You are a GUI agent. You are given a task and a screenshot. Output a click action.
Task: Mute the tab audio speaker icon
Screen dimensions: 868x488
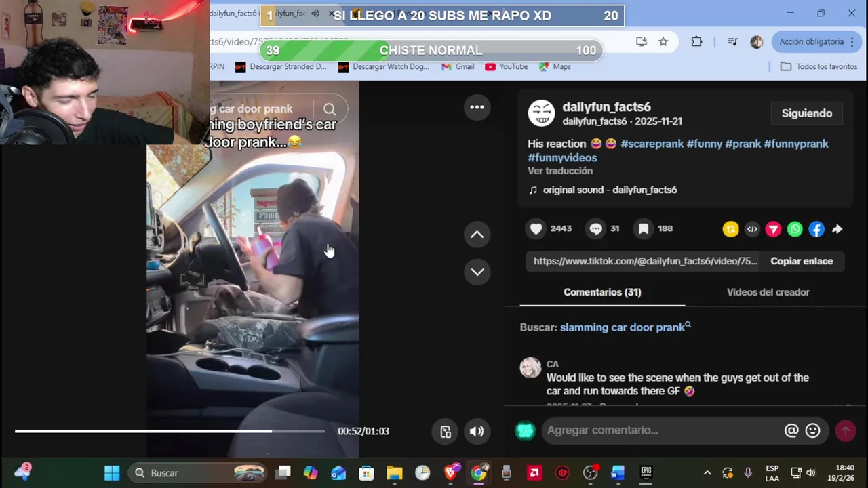pyautogui.click(x=315, y=14)
